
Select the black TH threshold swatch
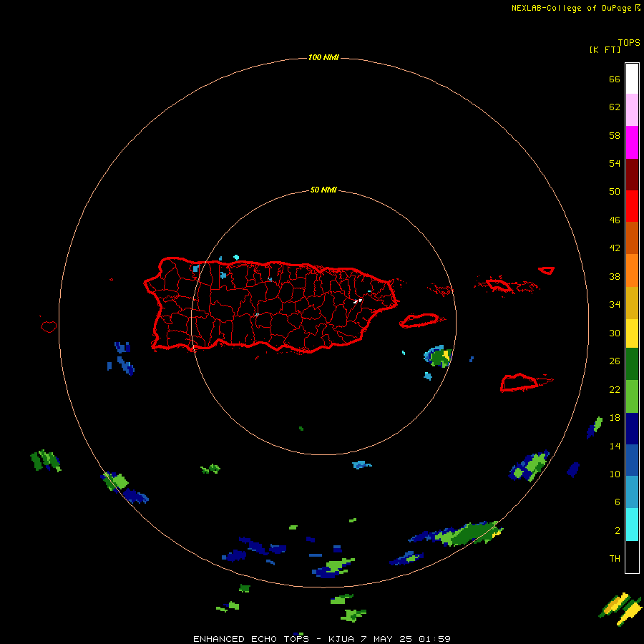coord(632,557)
